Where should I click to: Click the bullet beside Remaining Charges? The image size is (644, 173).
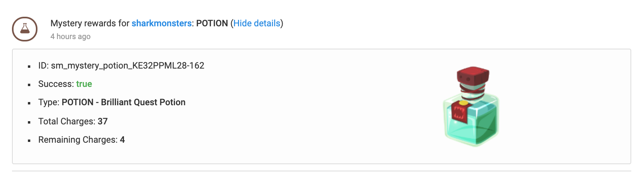[x=29, y=141]
